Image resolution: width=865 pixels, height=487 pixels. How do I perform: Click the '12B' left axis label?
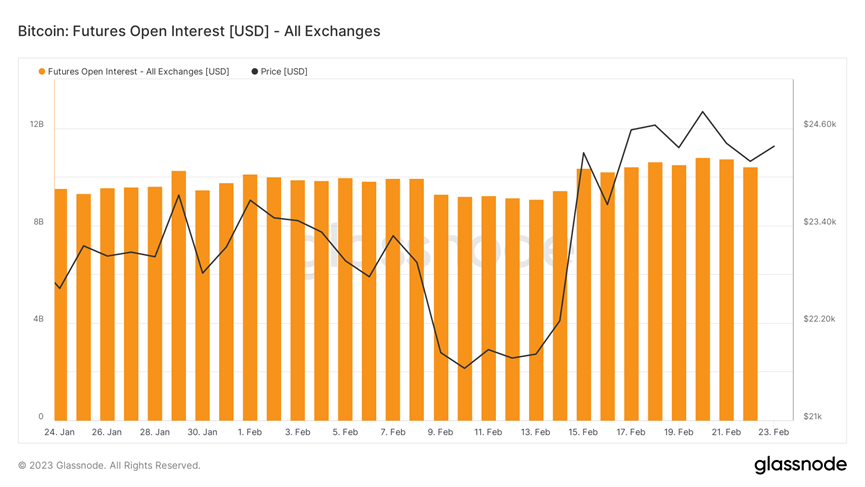[x=36, y=124]
